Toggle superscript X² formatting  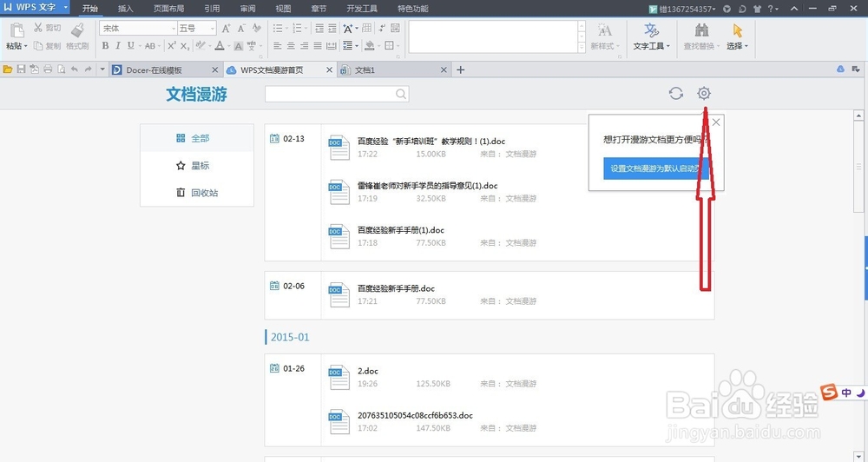(172, 46)
